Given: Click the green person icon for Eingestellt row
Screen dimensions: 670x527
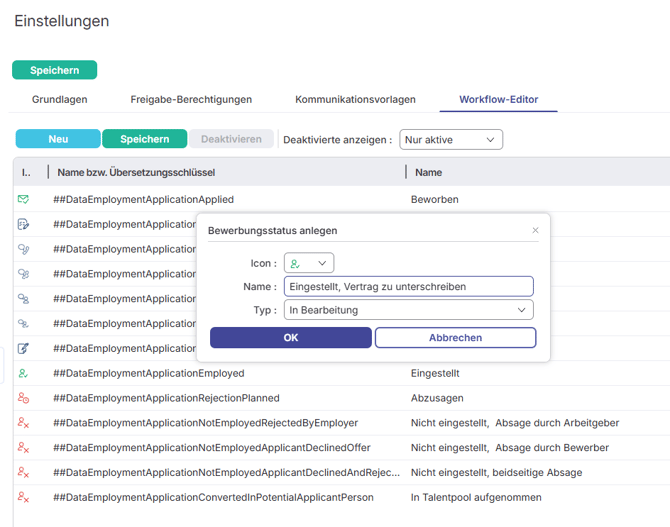Looking at the screenshot, I should (23, 373).
